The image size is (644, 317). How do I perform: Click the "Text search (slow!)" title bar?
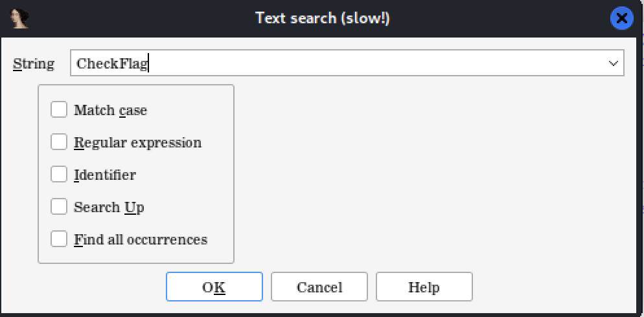[322, 18]
